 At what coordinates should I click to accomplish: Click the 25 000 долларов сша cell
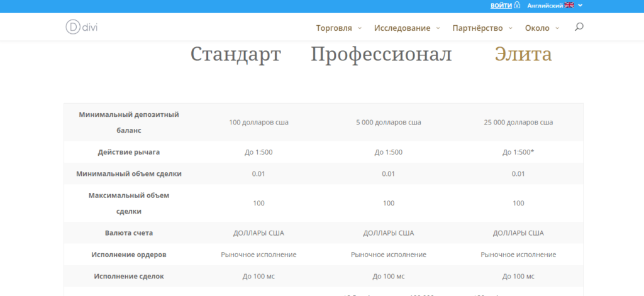pyautogui.click(x=518, y=123)
